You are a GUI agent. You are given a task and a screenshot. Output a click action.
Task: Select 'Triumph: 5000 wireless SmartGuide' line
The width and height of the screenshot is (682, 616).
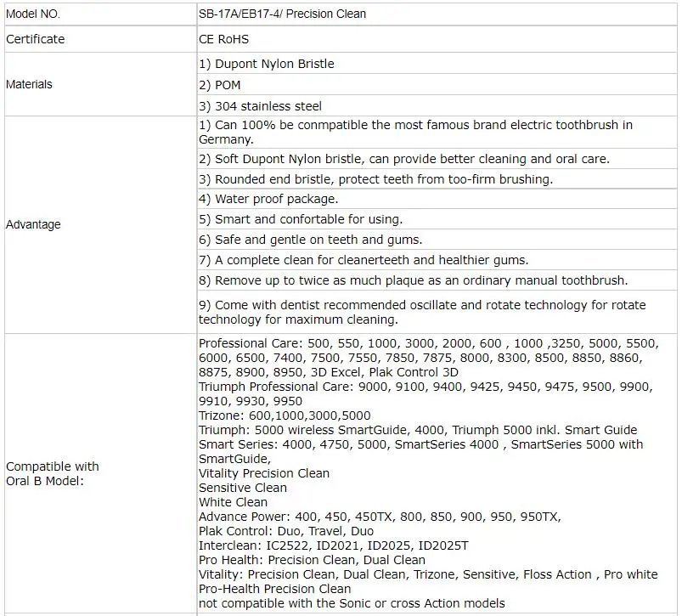(x=418, y=430)
